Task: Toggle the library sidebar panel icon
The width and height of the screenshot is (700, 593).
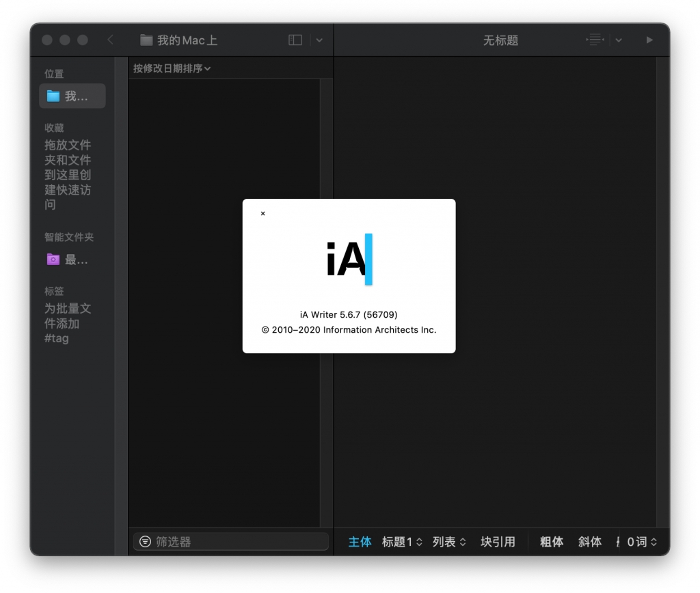Action: (x=295, y=40)
